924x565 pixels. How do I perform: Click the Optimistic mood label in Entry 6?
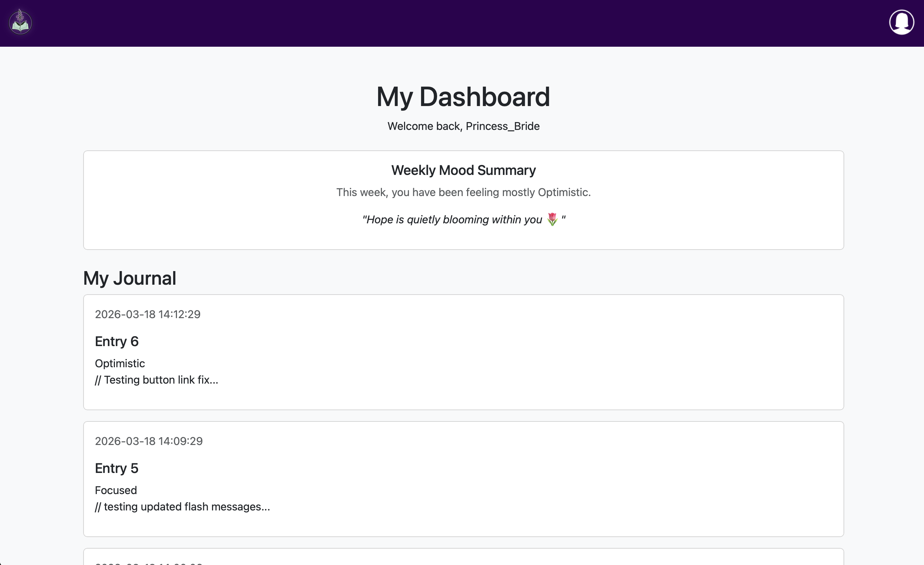coord(120,363)
